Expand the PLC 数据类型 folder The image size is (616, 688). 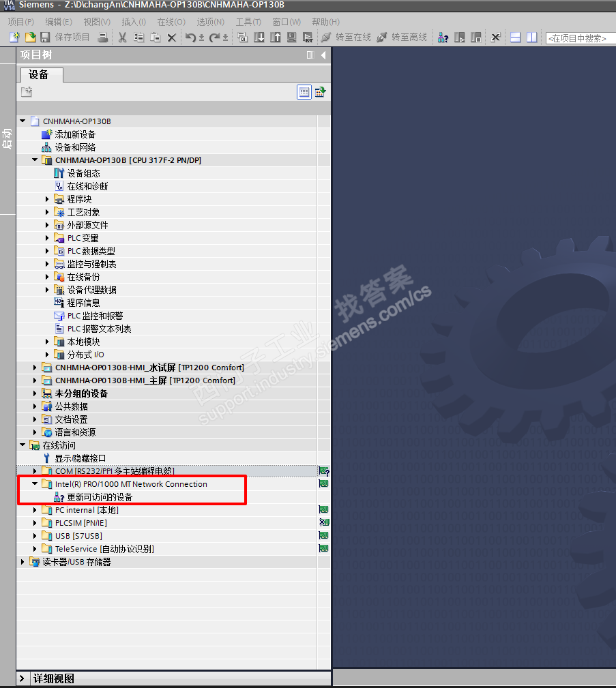(47, 251)
